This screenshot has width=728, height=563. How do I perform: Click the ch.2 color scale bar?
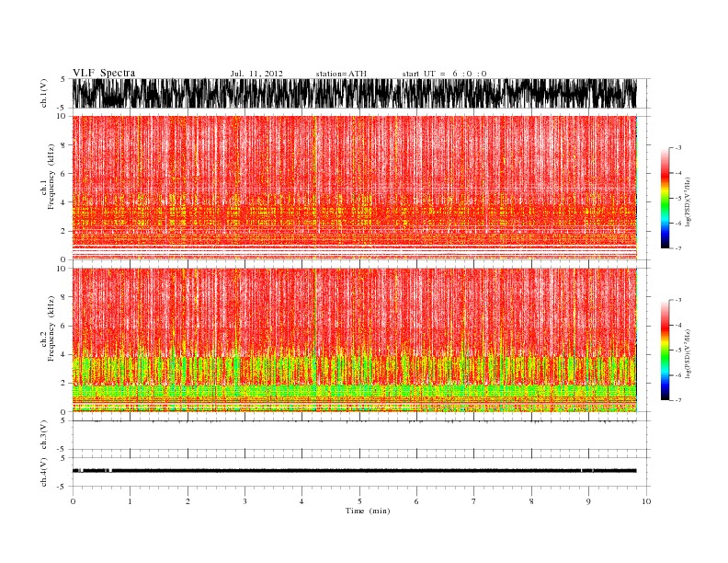click(x=665, y=350)
